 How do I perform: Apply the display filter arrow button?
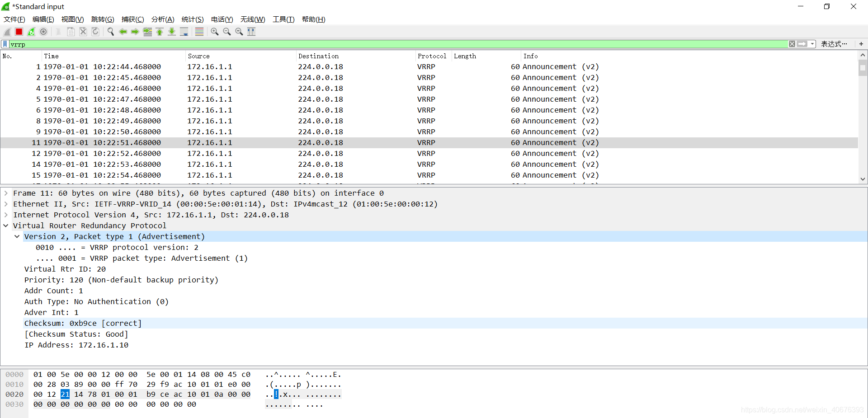point(802,44)
